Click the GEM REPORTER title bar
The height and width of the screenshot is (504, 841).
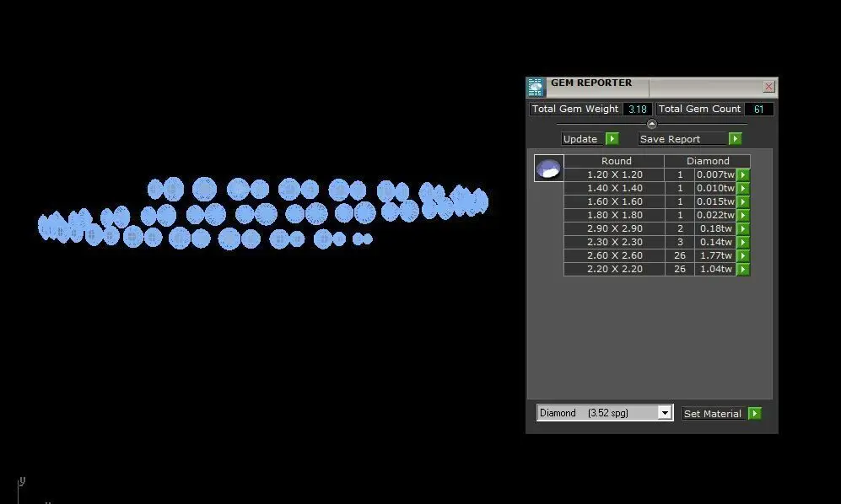point(652,86)
